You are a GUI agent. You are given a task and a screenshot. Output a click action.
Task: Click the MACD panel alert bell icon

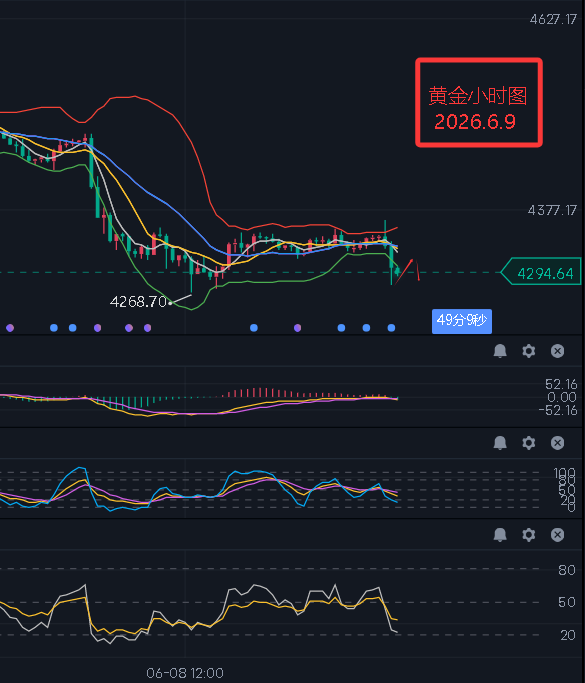pos(500,351)
